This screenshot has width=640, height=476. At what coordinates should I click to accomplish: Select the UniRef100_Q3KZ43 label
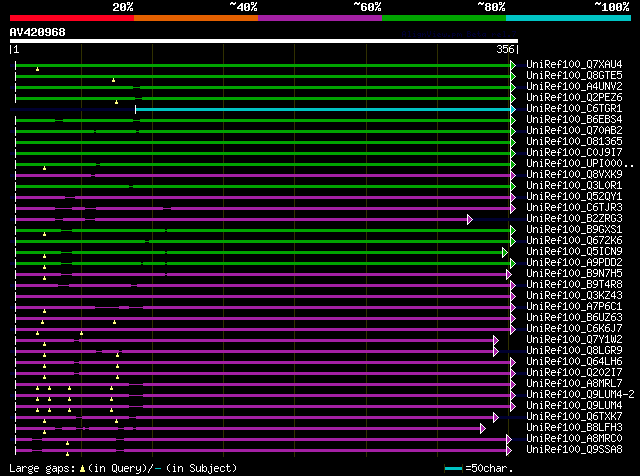coord(574,296)
